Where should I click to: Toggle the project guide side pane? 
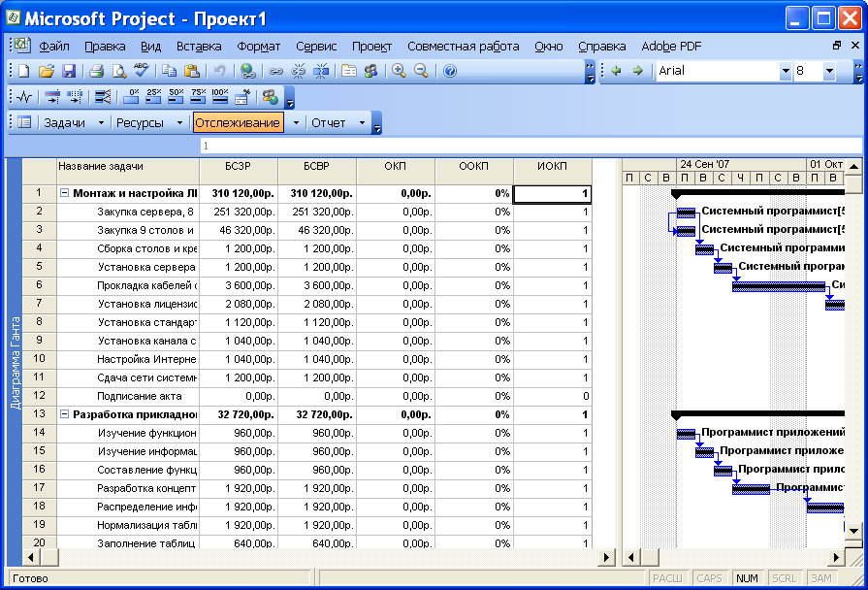24,122
